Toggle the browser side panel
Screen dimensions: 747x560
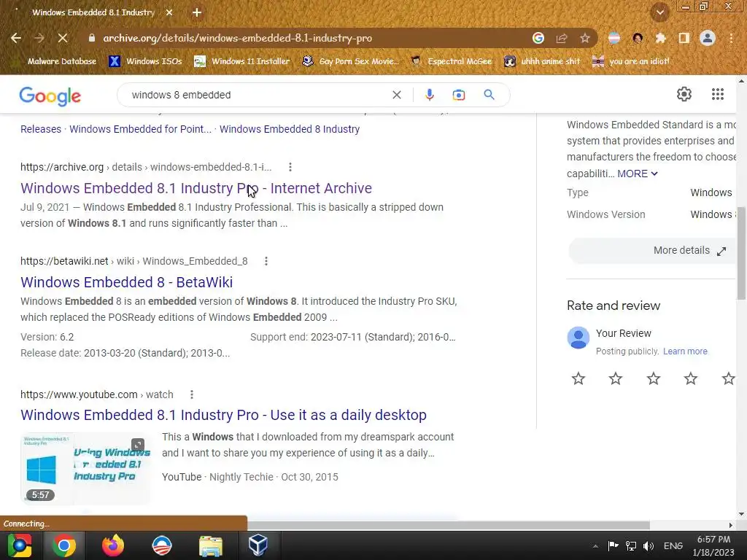point(684,38)
